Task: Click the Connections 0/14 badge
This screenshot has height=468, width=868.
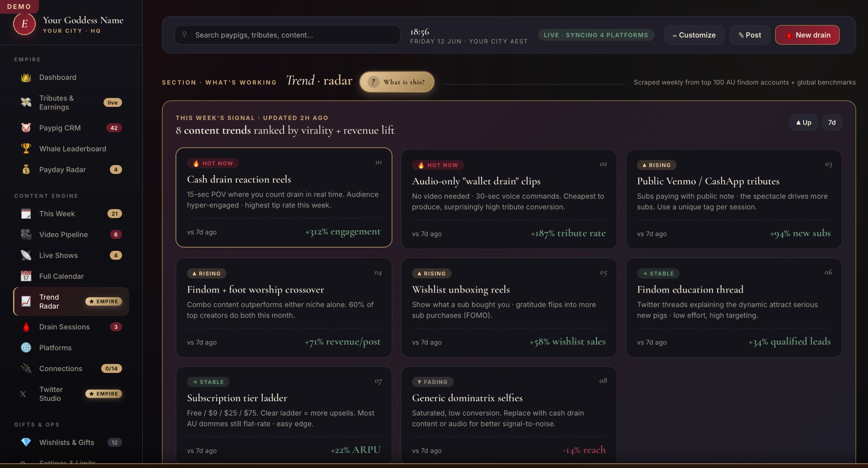Action: (112, 368)
